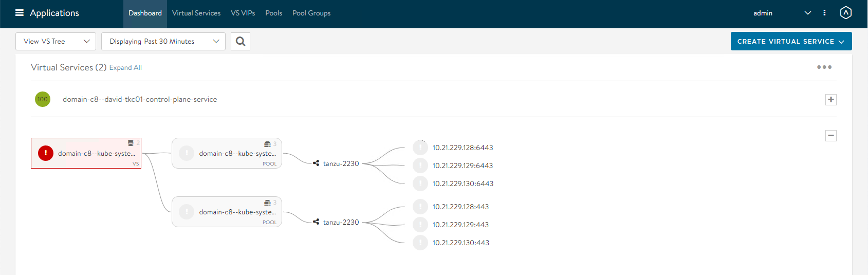Click server 10.21.229.128:6443
868x275 pixels.
pyautogui.click(x=463, y=148)
